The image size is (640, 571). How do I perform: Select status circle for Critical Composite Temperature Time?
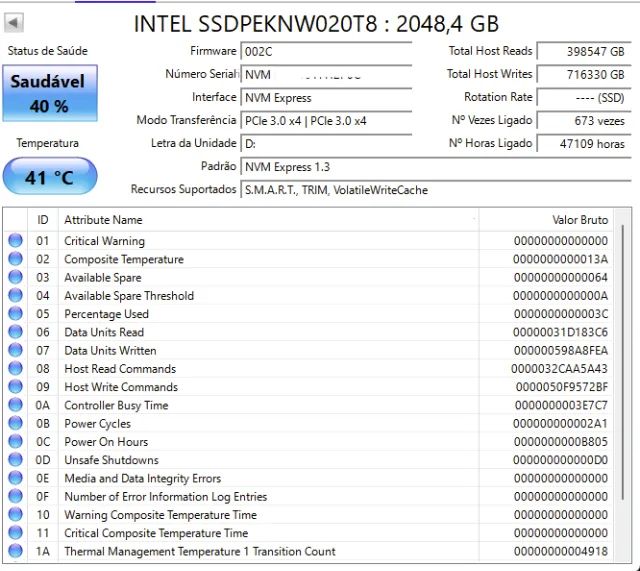[x=16, y=533]
